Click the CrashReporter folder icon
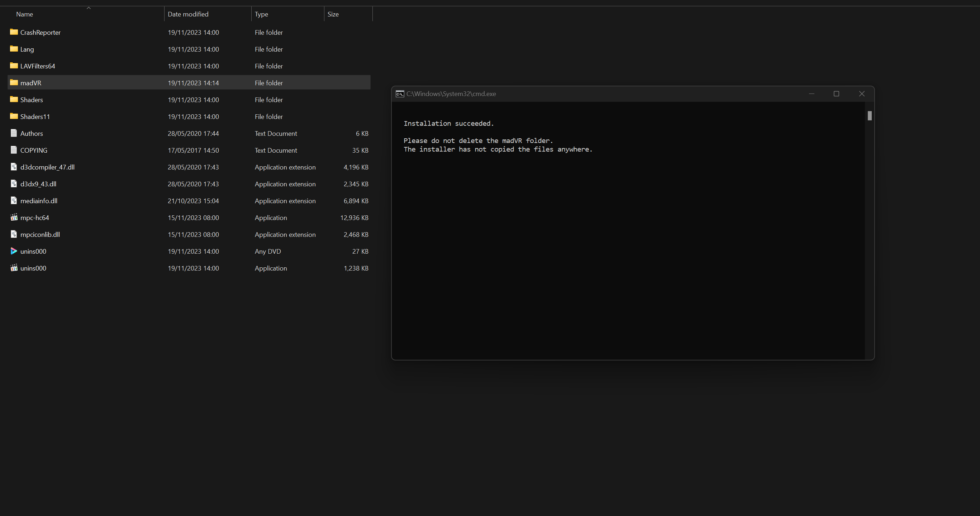Screen dimensions: 980x516 14,32
